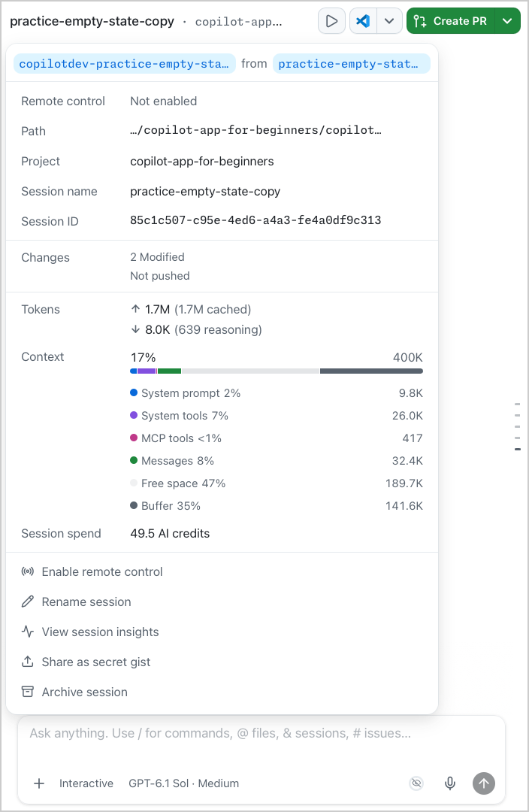Click the down arrow output tokens icon
Screen dimensions: 529x812
[135, 329]
